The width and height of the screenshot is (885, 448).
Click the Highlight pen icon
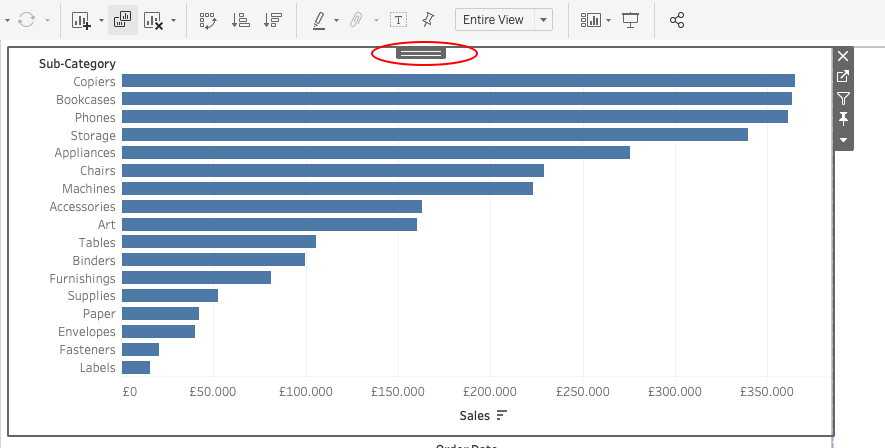coord(319,20)
